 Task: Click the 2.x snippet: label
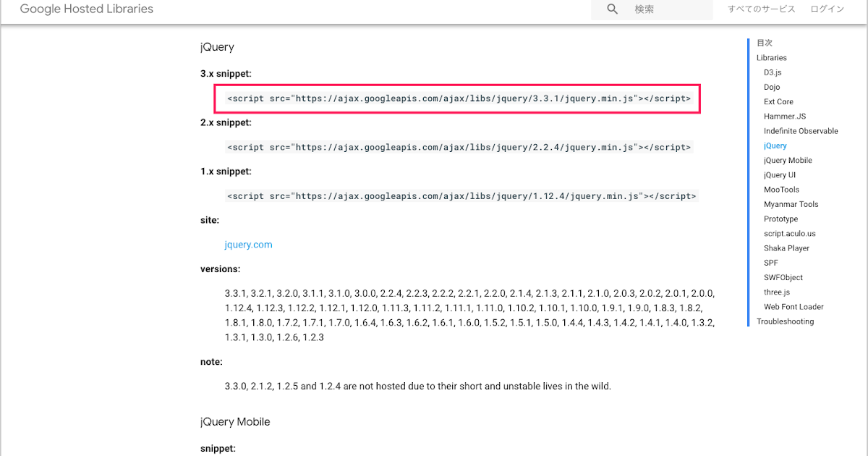click(226, 122)
